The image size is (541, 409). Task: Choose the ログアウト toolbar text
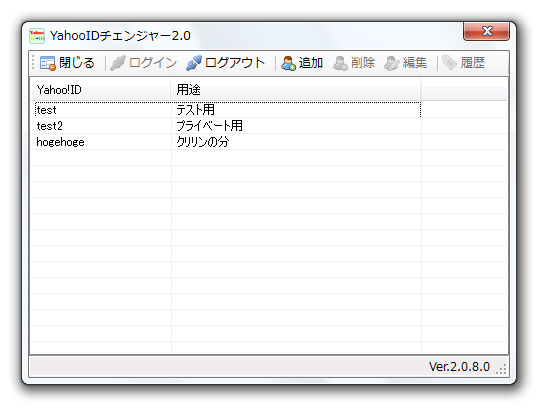pos(235,63)
